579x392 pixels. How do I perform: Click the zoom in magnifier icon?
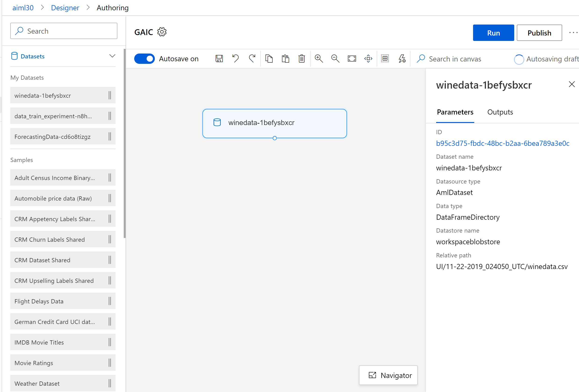pos(319,59)
